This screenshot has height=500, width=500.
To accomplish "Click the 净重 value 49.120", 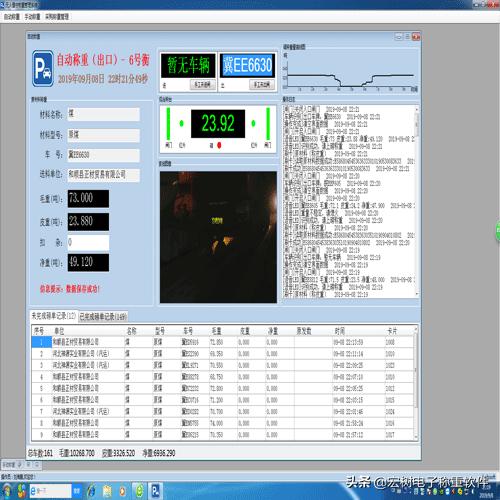I will click(88, 262).
